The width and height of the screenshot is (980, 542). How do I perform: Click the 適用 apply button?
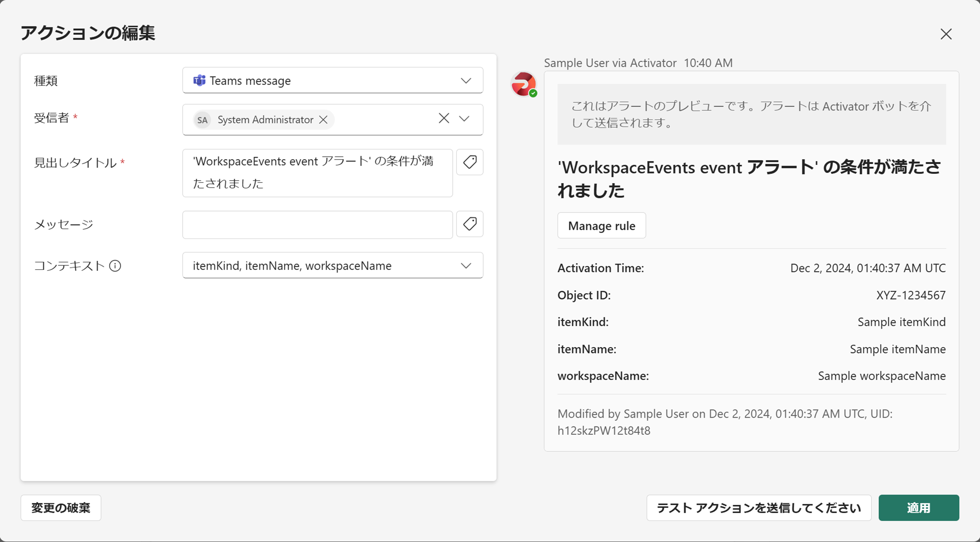pos(918,508)
